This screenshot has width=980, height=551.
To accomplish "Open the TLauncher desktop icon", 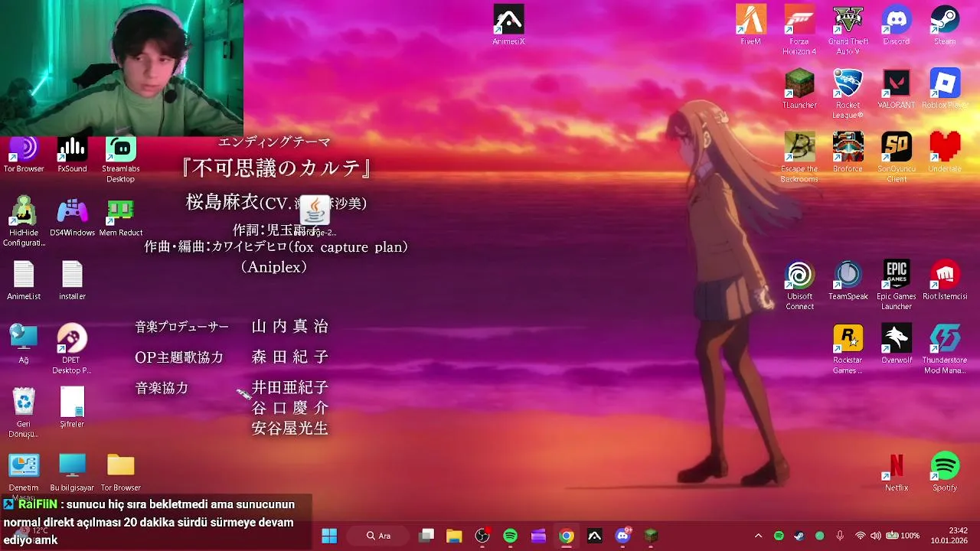I will click(799, 88).
